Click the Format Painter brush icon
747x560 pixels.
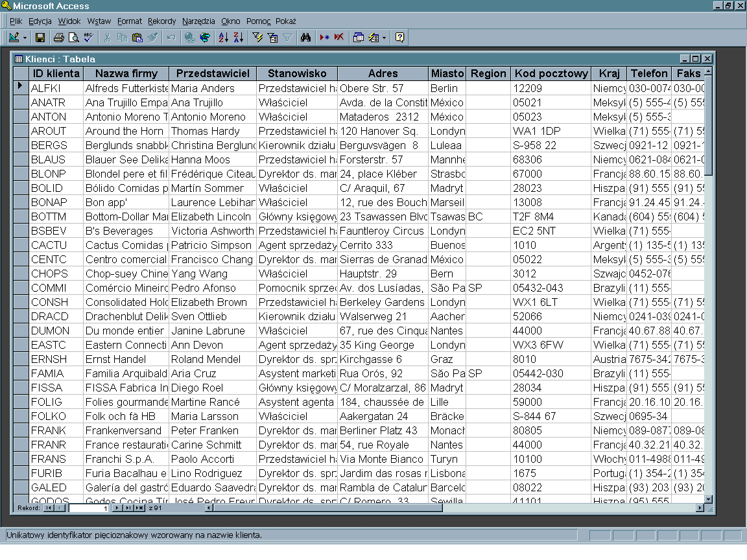pos(152,38)
